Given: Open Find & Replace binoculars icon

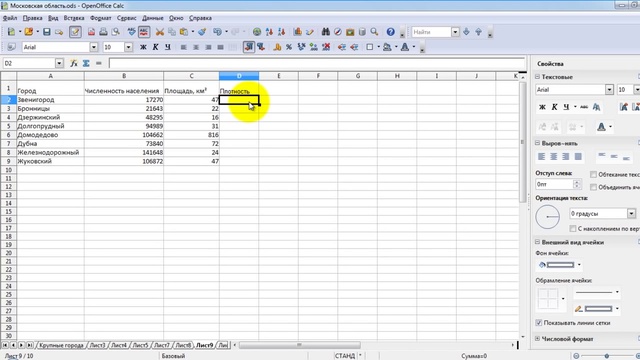Looking at the screenshot, I should (x=326, y=32).
